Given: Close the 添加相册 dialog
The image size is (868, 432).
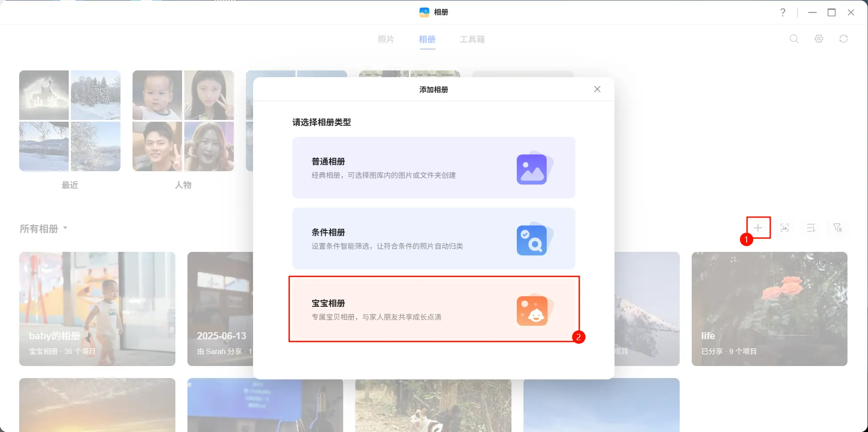Looking at the screenshot, I should pyautogui.click(x=597, y=89).
